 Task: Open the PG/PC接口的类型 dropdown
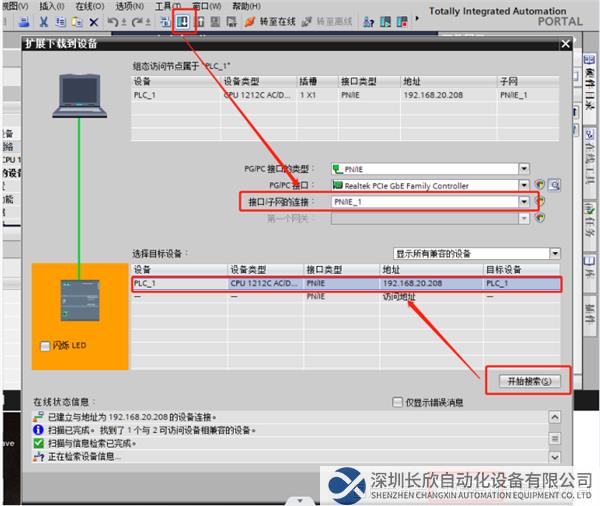pyautogui.click(x=524, y=169)
